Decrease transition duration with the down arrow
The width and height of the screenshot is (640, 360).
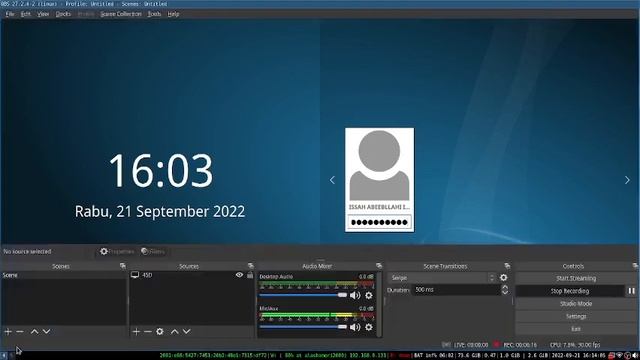(x=505, y=293)
